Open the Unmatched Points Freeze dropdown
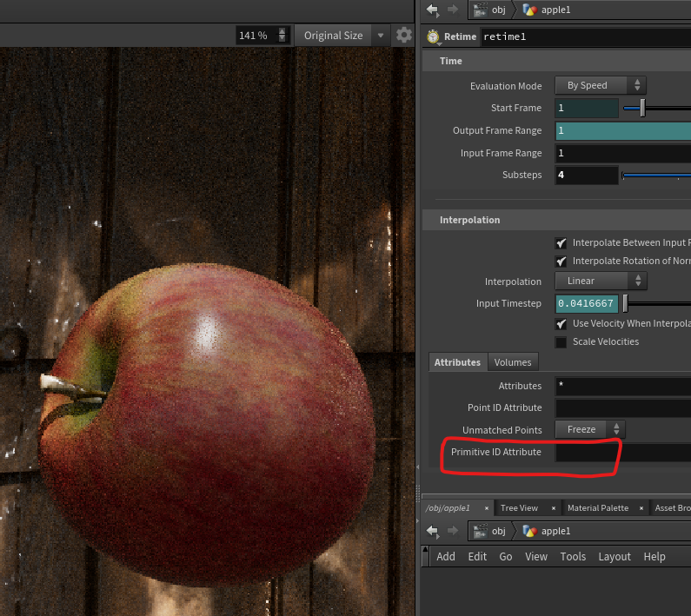Screen dimensions: 691x616 tap(589, 429)
